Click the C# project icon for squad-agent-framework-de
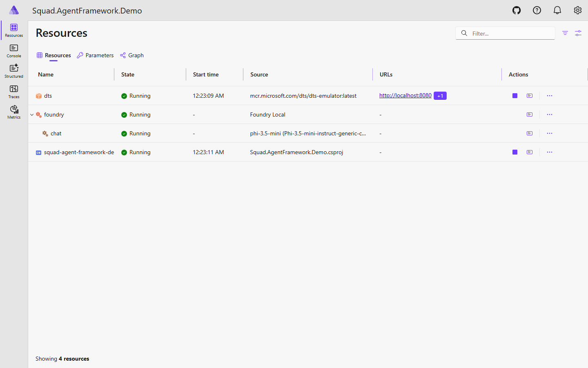The height and width of the screenshot is (368, 588). pos(39,153)
